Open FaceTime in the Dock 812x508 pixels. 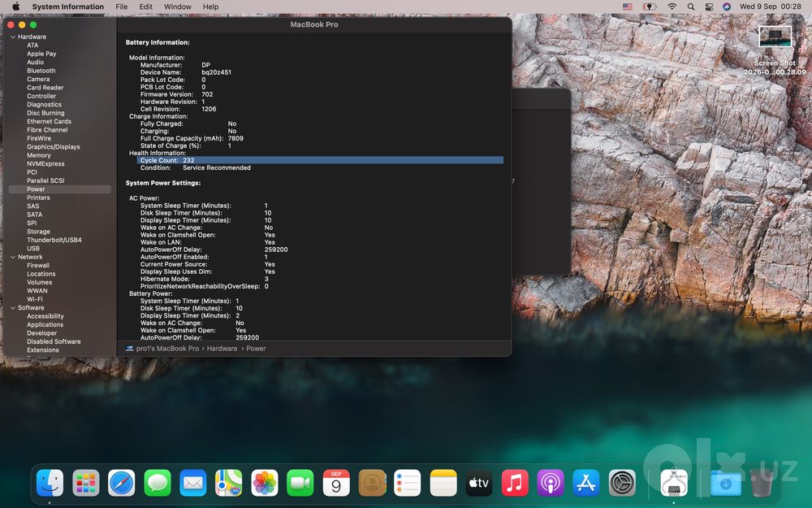[x=300, y=483]
